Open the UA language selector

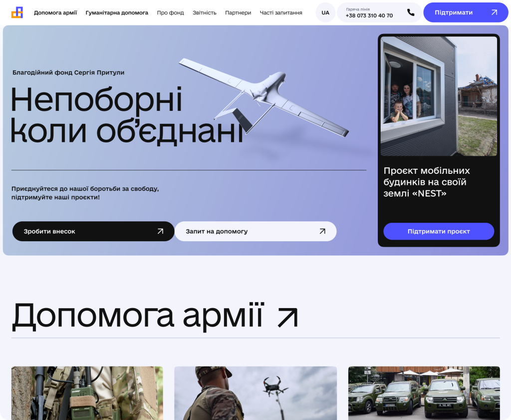tap(325, 12)
